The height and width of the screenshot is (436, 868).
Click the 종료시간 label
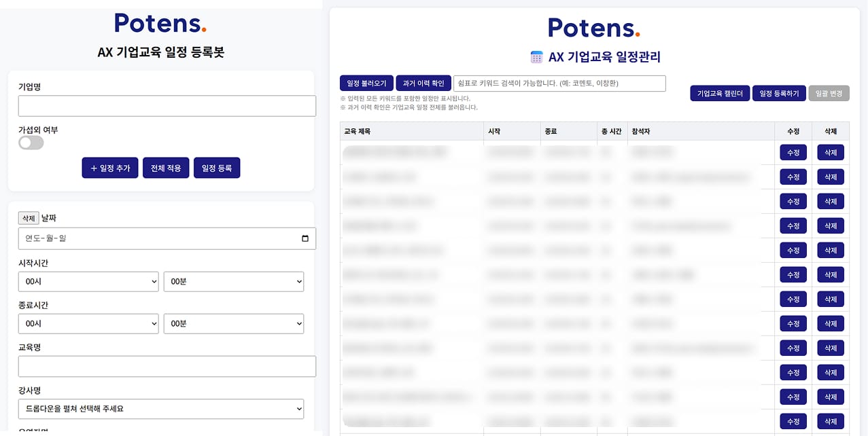tap(33, 305)
